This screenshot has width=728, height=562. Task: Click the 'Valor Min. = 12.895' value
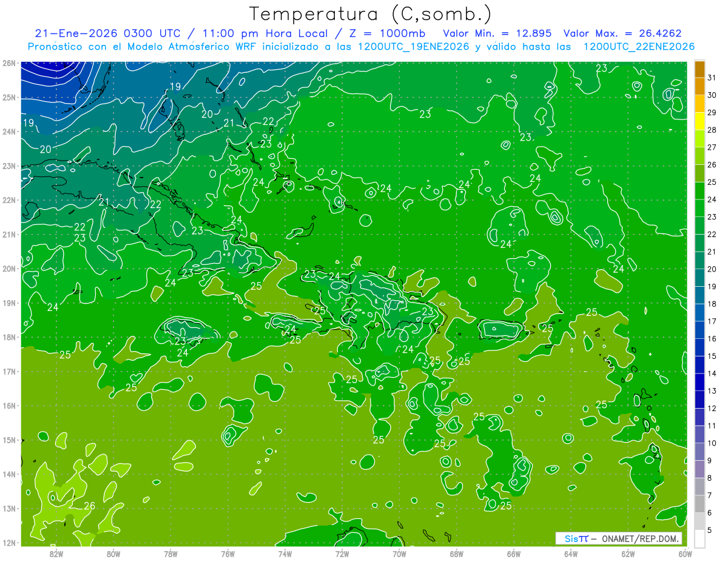(497, 33)
